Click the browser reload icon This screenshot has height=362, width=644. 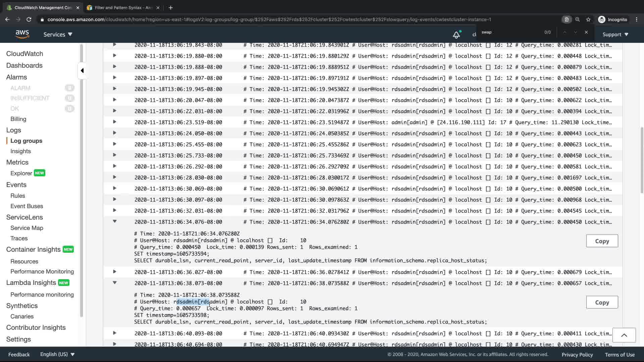[29, 19]
